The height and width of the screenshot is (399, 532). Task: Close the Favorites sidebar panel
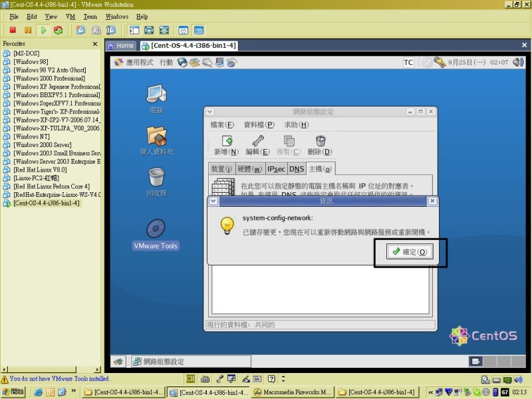95,44
